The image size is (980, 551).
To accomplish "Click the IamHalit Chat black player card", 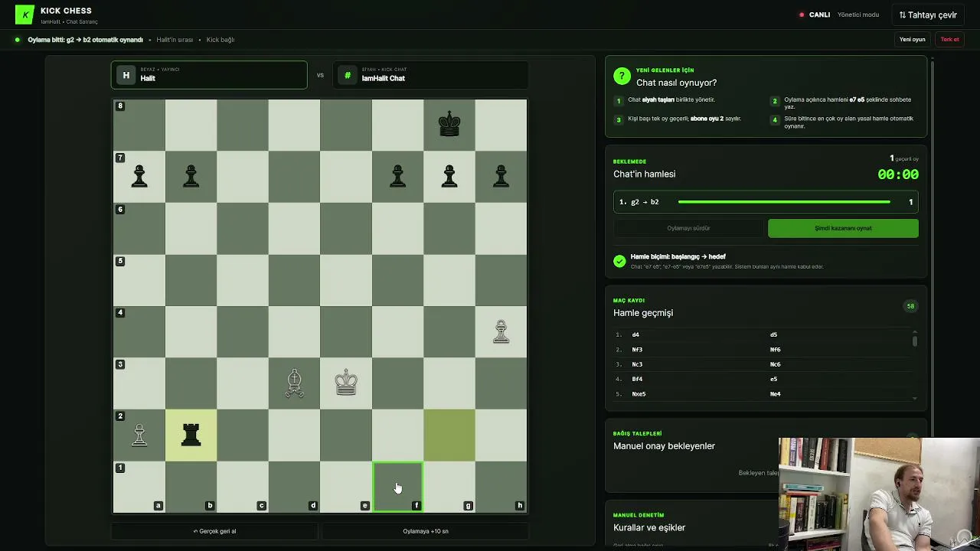I will (x=430, y=75).
